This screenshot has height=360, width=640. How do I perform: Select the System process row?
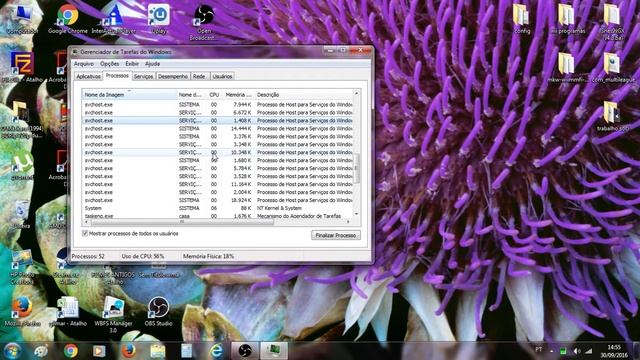click(x=217, y=208)
